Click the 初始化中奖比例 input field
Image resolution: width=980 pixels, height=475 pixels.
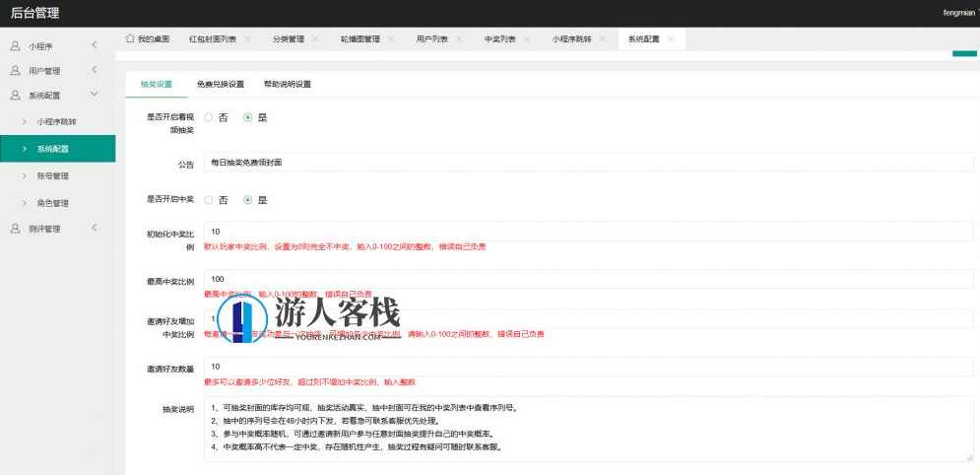coord(589,232)
